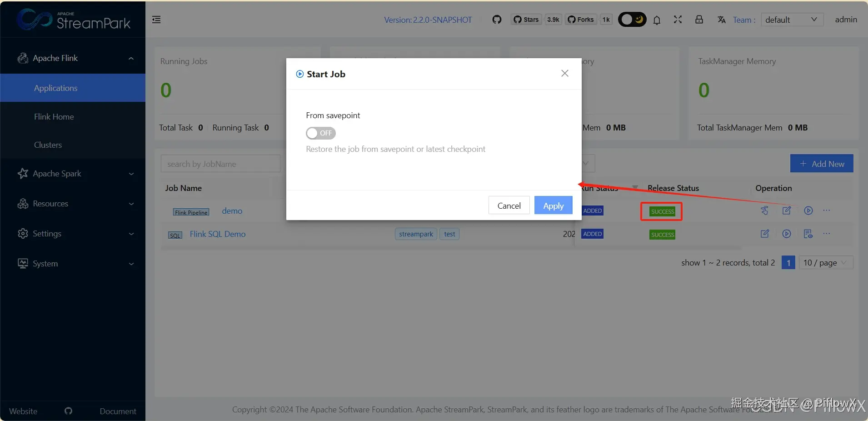
Task: Toggle fullscreen icon in header
Action: (678, 20)
